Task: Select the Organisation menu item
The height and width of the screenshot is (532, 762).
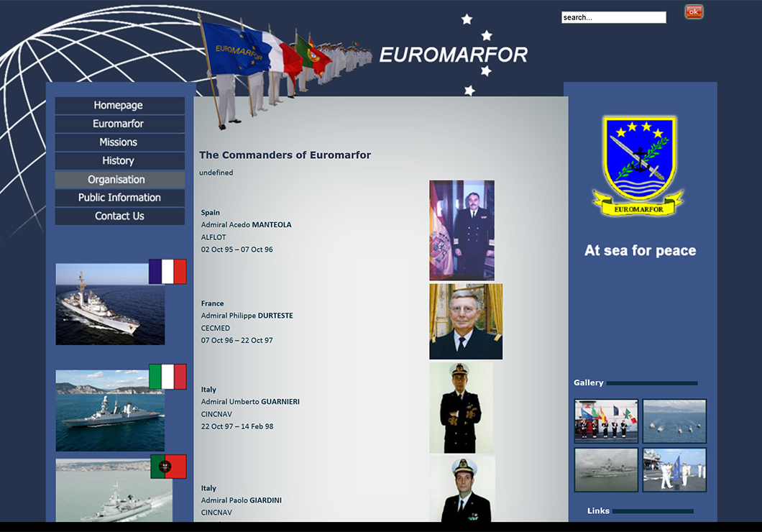Action: tap(119, 179)
